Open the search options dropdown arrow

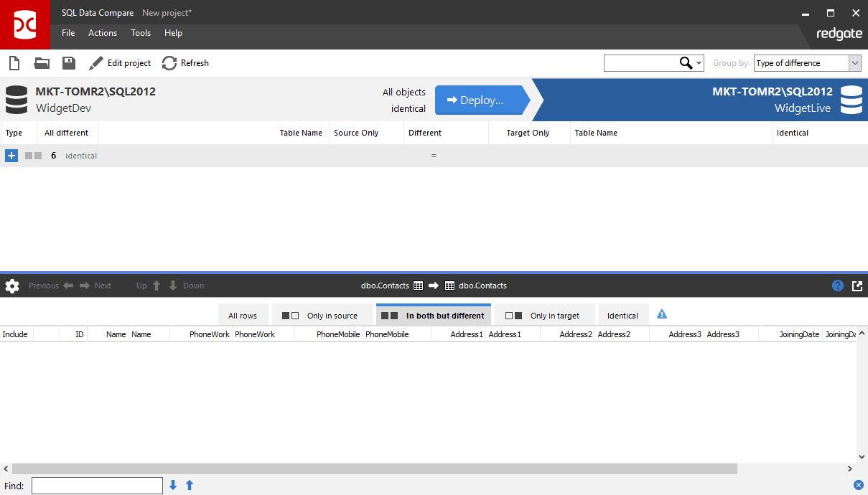(x=699, y=63)
